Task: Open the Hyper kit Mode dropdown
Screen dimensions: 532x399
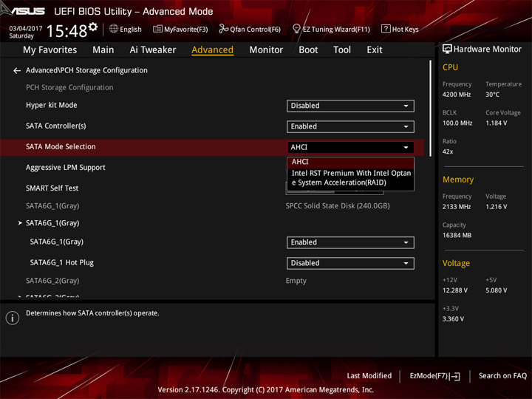Action: point(350,106)
